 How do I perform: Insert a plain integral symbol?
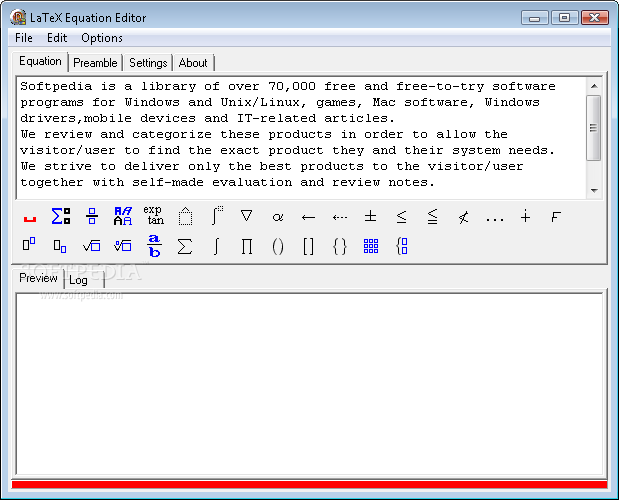[x=216, y=247]
